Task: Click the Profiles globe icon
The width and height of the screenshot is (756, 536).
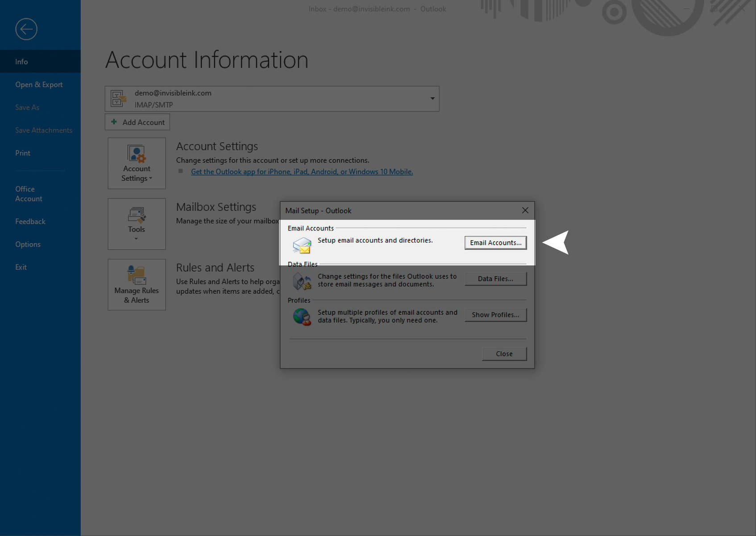Action: pos(302,317)
